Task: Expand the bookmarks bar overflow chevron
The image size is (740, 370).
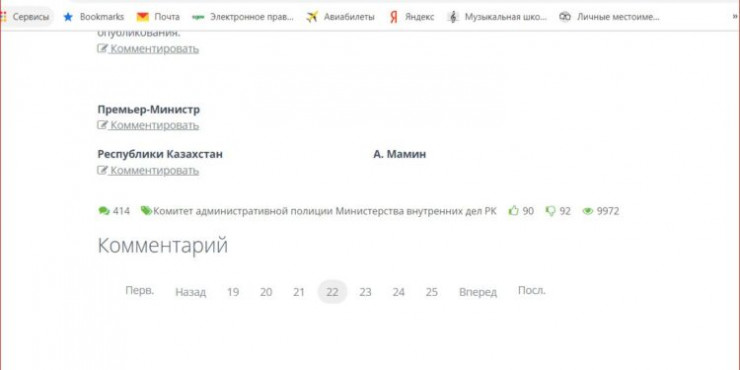Action: (x=735, y=17)
